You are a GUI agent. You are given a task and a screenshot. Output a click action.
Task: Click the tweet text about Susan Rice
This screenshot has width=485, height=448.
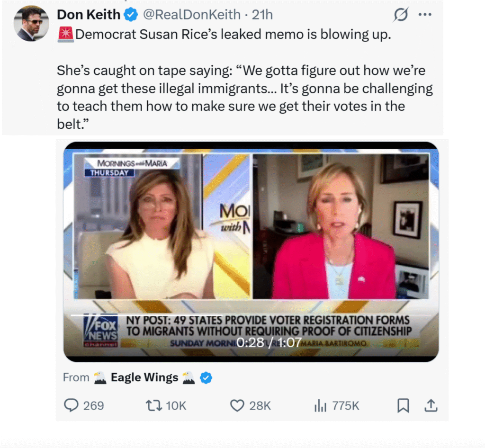coord(244,79)
